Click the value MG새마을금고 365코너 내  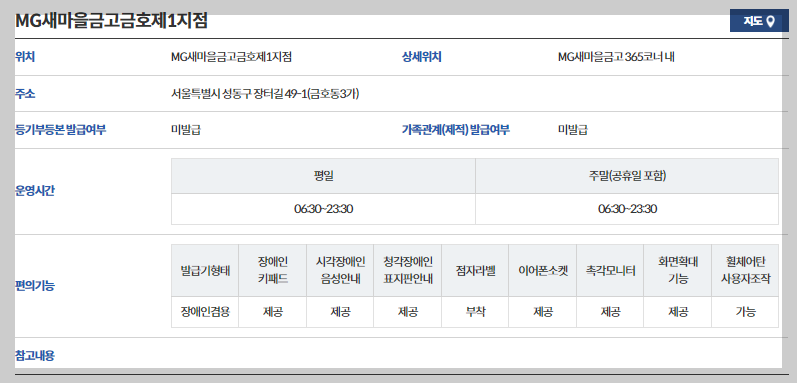click(616, 57)
